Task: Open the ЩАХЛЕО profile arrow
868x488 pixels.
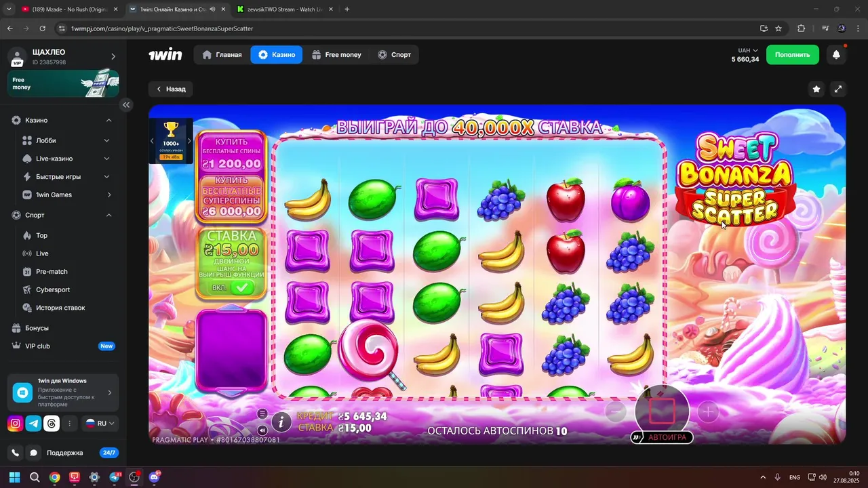Action: point(113,56)
